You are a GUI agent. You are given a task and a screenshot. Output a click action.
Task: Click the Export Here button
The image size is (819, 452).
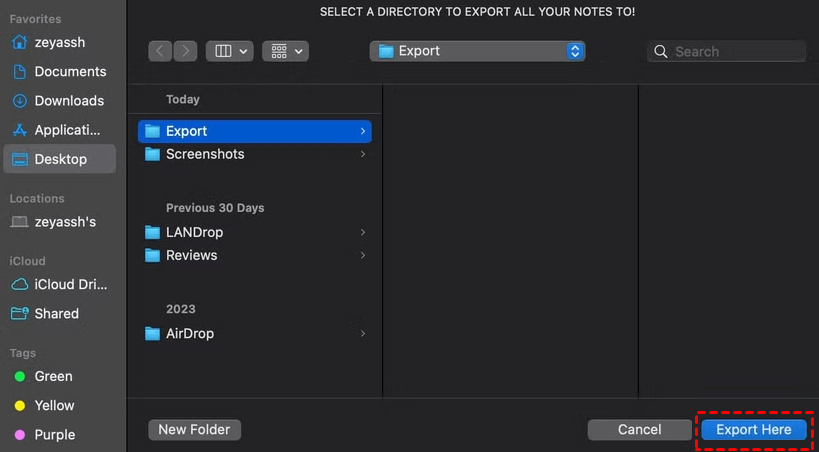[753, 430]
